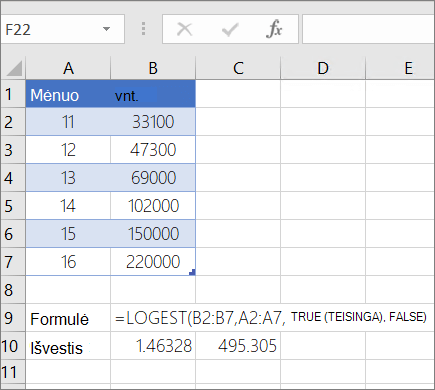Screen dimensions: 435x390
Task: Select cell with value 150000
Action: (153, 234)
